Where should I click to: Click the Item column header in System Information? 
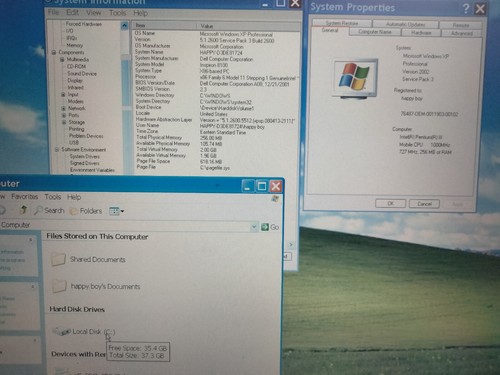[x=164, y=26]
